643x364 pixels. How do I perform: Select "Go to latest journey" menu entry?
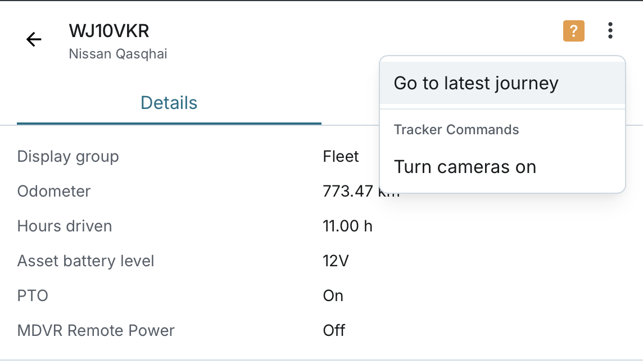476,83
